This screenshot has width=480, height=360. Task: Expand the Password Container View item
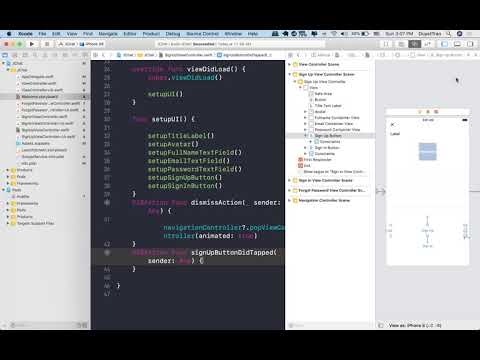[x=305, y=130]
